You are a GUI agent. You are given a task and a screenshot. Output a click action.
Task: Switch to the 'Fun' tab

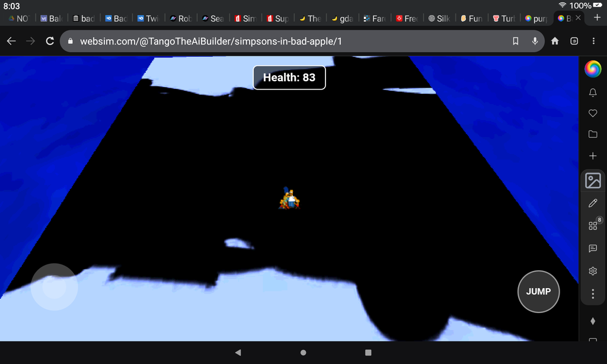(x=471, y=18)
